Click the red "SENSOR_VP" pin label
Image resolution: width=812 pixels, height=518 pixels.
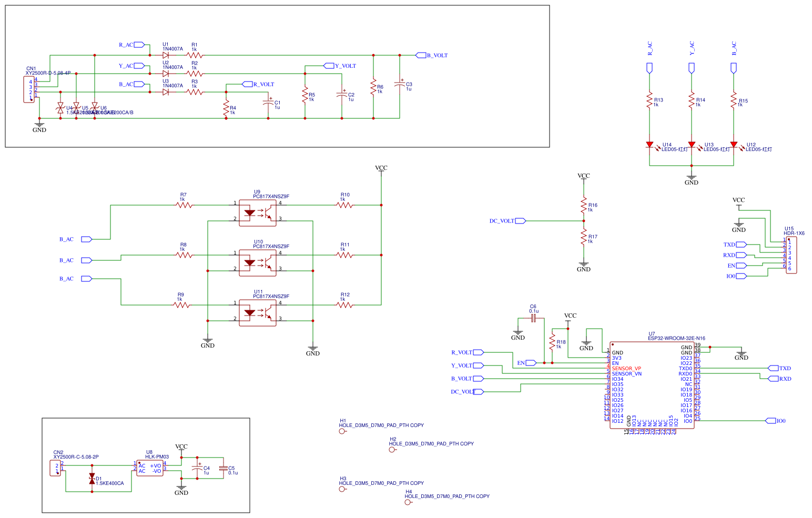[x=626, y=369]
